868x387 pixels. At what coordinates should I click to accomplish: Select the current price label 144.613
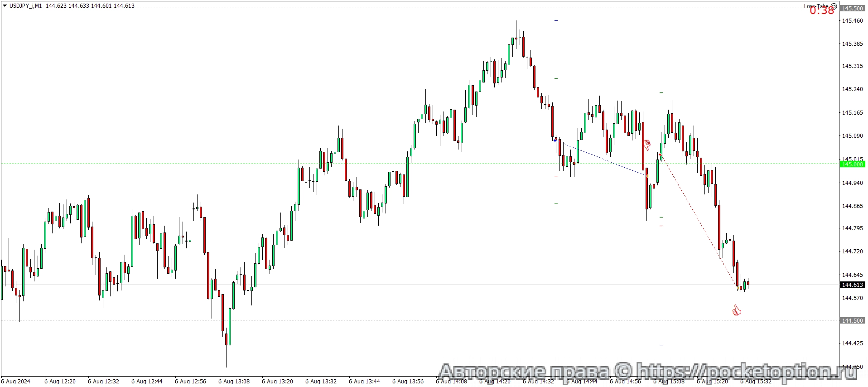coord(852,285)
